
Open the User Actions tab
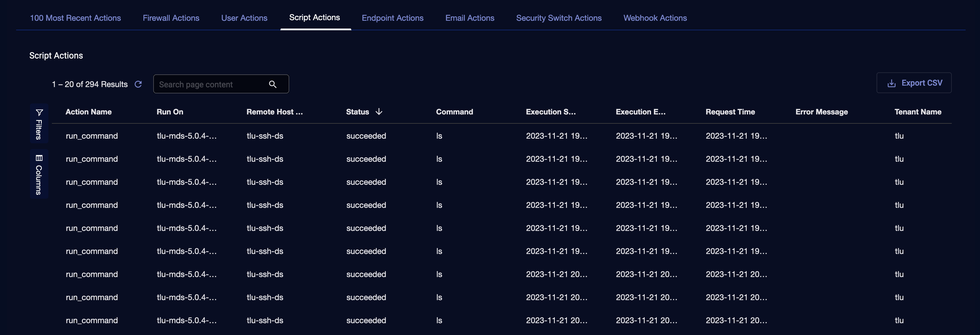coord(244,18)
